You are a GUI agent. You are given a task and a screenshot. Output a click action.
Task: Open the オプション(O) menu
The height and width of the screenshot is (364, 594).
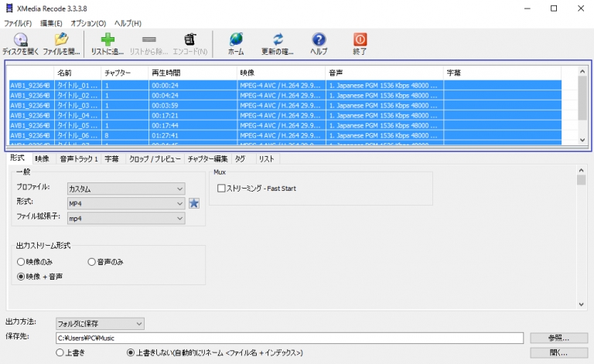click(x=88, y=23)
